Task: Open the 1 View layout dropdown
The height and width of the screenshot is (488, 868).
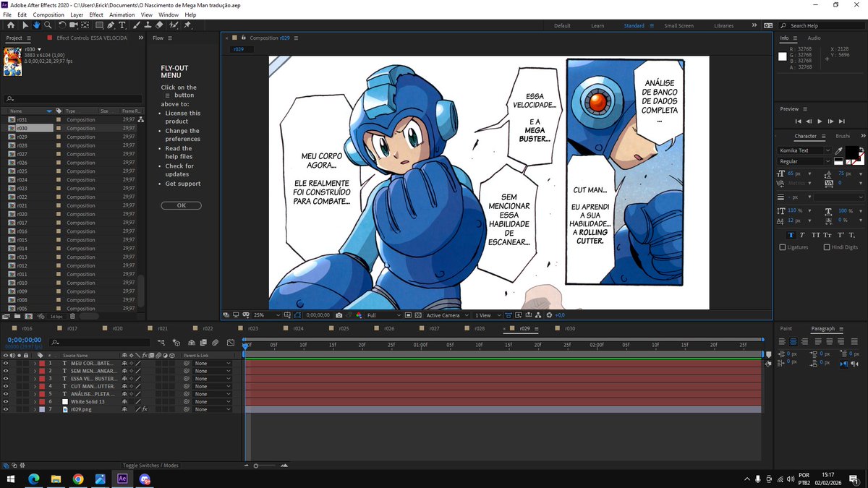Action: coord(488,315)
